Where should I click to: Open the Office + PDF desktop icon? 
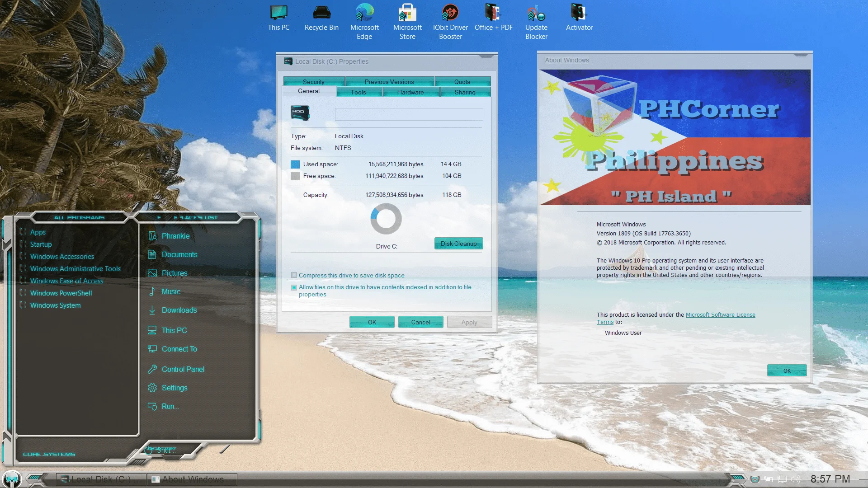pyautogui.click(x=493, y=18)
